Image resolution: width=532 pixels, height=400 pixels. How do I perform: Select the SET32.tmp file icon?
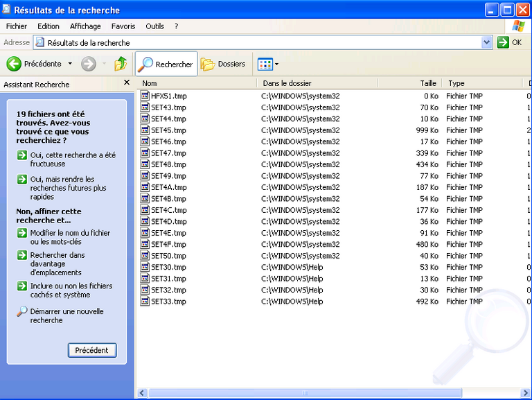(x=145, y=290)
